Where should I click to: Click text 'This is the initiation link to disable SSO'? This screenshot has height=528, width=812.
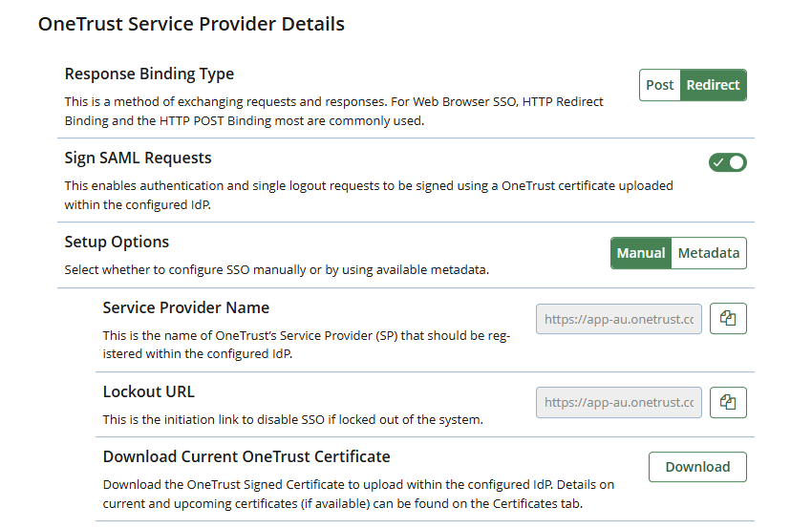click(x=213, y=419)
